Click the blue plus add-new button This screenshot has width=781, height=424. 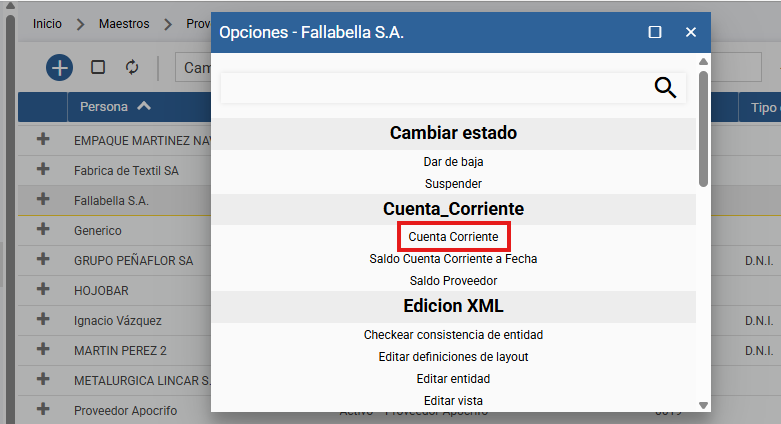pyautogui.click(x=59, y=67)
